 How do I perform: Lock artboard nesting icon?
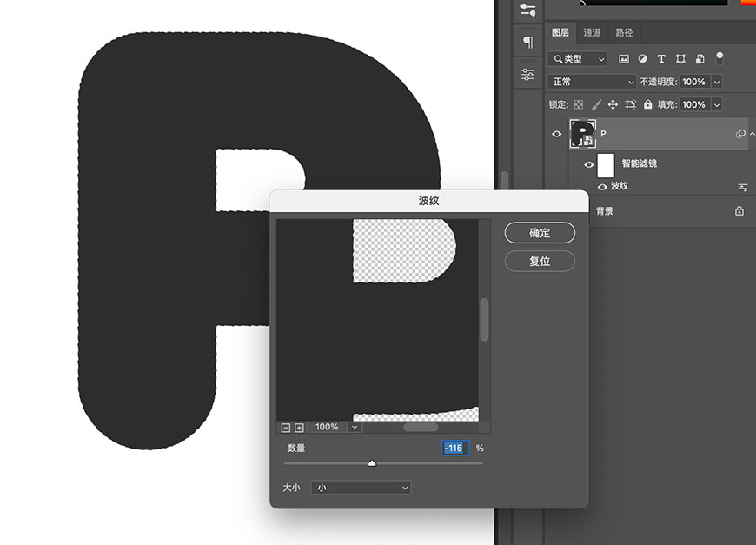(x=630, y=104)
